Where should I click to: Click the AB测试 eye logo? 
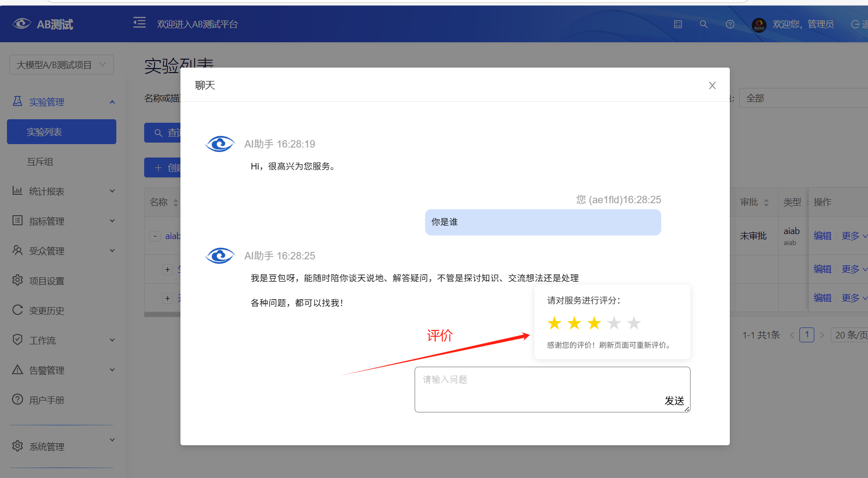pos(22,24)
